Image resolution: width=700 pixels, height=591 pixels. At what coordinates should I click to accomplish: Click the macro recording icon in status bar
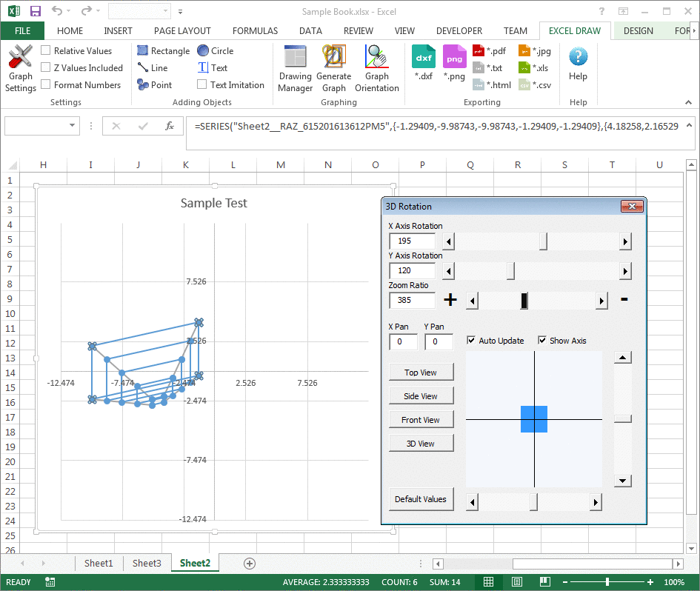50,581
